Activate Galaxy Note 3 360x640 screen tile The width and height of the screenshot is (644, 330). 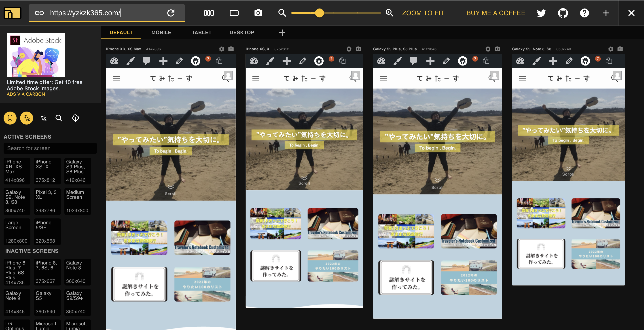click(78, 272)
